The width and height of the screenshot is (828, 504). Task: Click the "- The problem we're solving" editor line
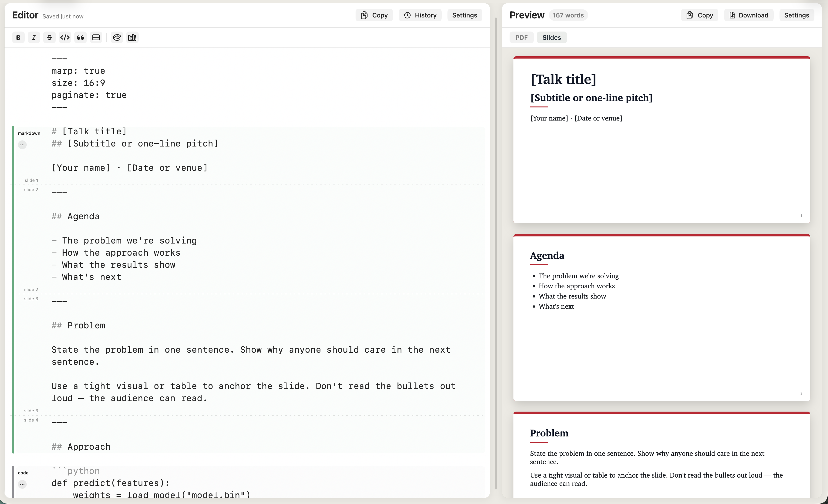pyautogui.click(x=124, y=241)
